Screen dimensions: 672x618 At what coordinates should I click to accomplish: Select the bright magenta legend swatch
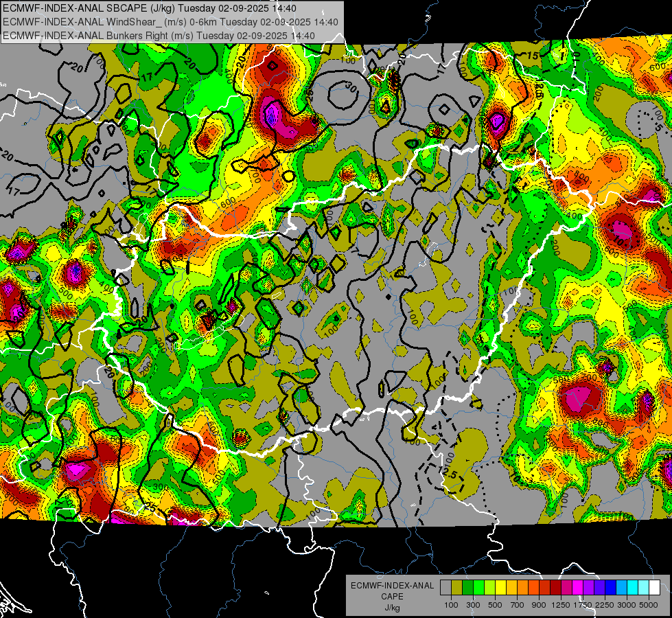pyautogui.click(x=578, y=587)
